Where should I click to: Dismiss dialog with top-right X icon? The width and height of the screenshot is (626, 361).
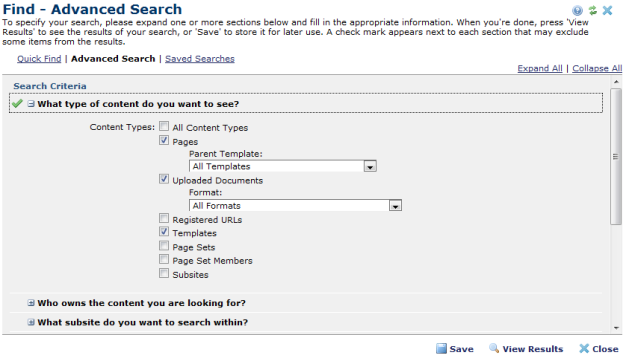[607, 10]
